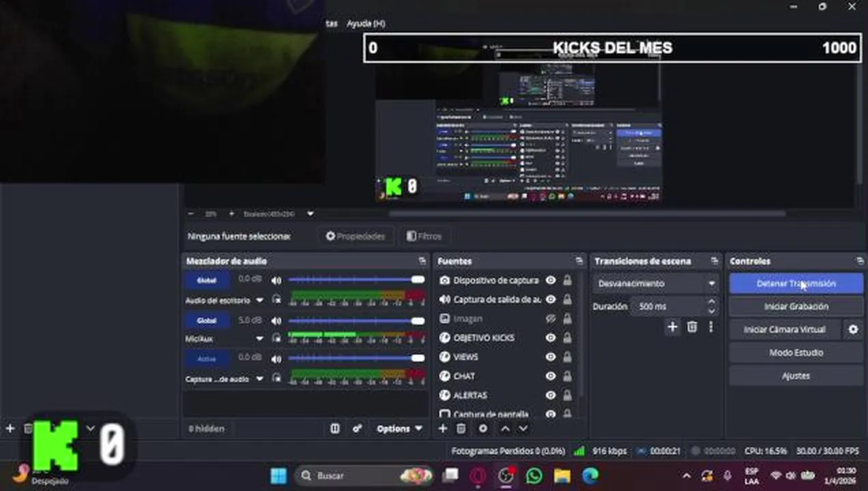Undock the Transiciones de escena panel
Screen dimensions: 868x491
click(714, 261)
